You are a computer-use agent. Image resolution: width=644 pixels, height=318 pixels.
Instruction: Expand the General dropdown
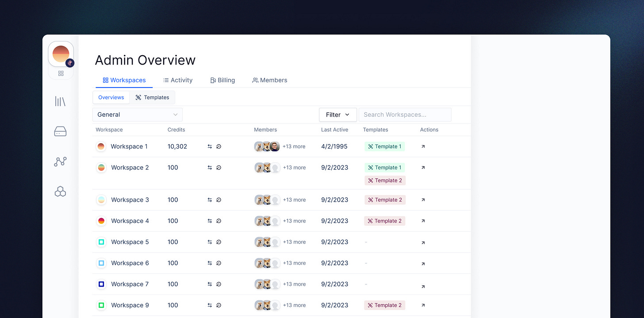click(x=138, y=115)
